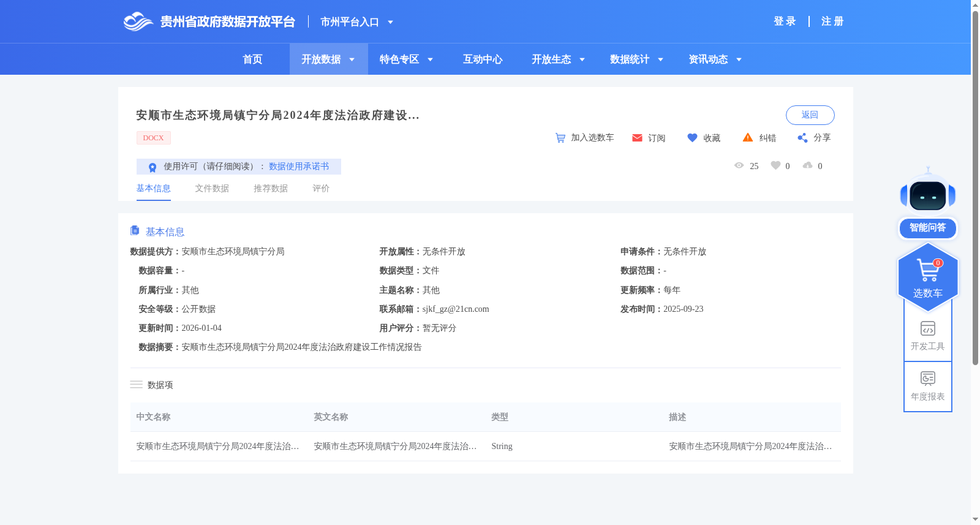Click the email sjkf_gz@21cn.com
Image resolution: width=980 pixels, height=525 pixels.
point(456,309)
